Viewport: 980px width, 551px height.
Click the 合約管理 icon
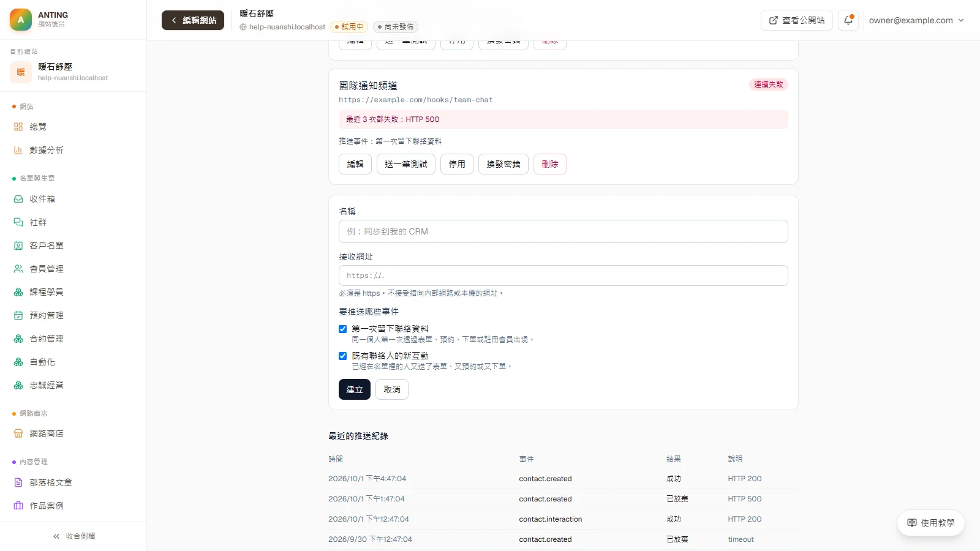[x=18, y=339]
